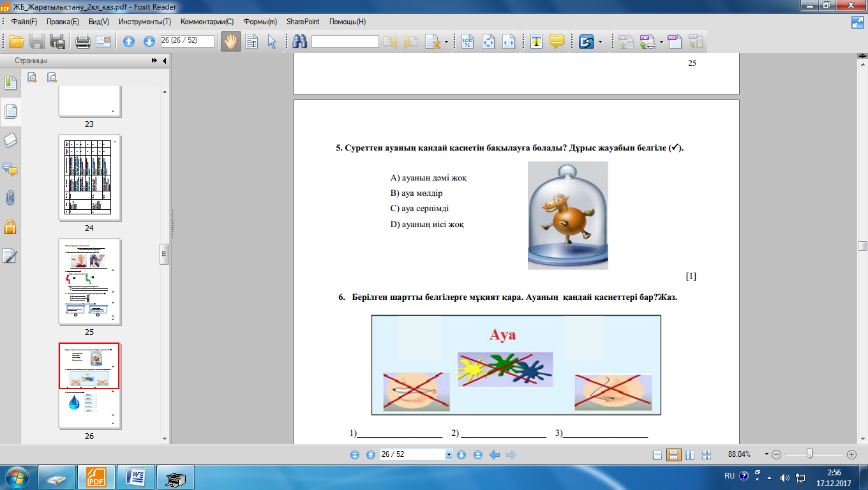Click the Save As multi-disk icon
Screen dimensions: 868x490
(57, 42)
